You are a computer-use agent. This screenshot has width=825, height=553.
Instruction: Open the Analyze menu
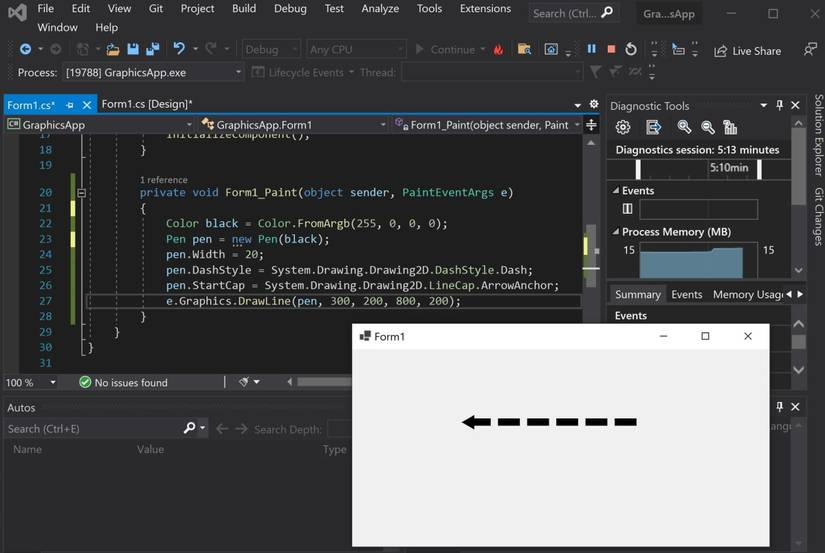pos(380,8)
